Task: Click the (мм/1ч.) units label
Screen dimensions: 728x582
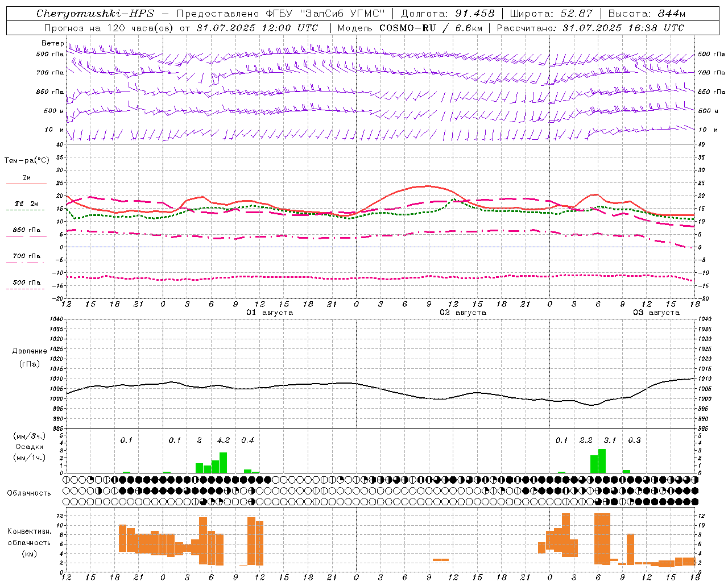Action: tap(29, 458)
